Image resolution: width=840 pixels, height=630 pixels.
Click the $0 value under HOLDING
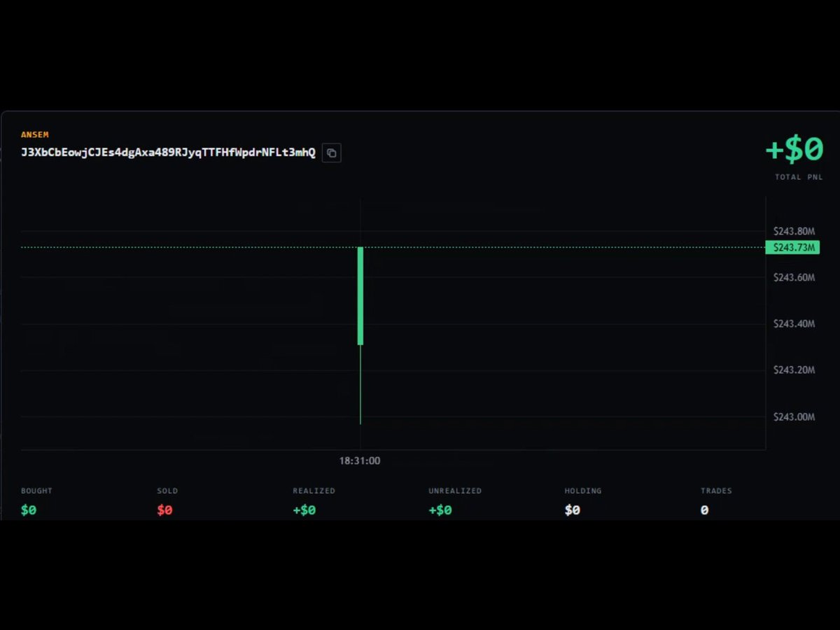coord(573,510)
